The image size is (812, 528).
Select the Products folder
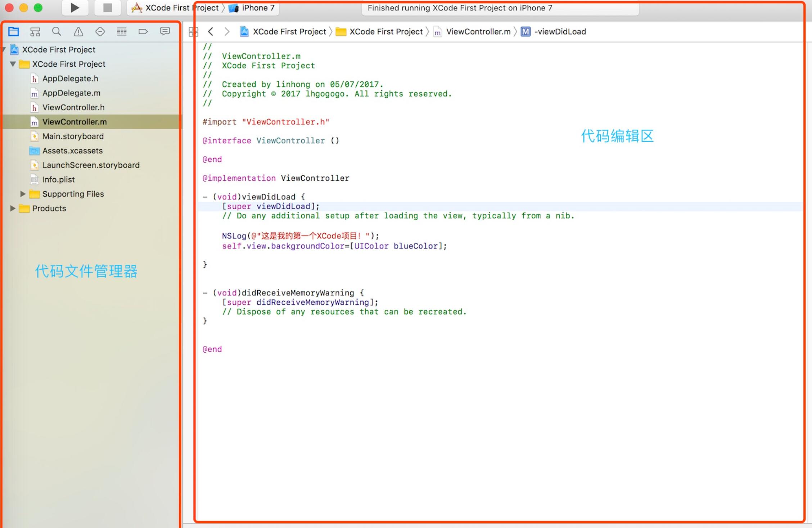point(49,208)
